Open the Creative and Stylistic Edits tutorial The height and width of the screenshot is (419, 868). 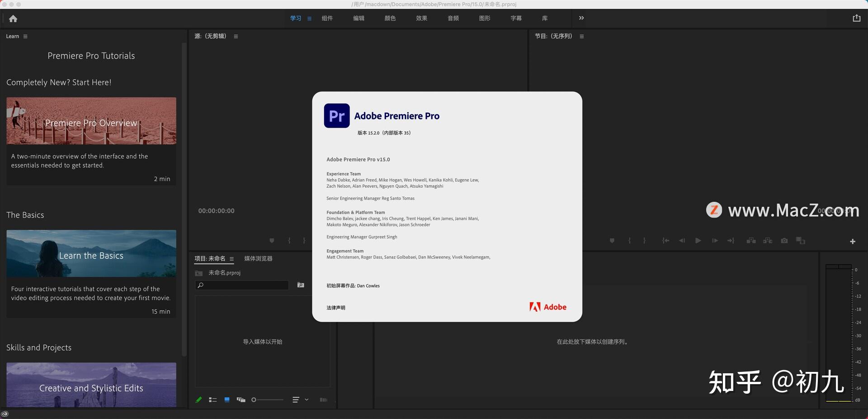coord(91,385)
